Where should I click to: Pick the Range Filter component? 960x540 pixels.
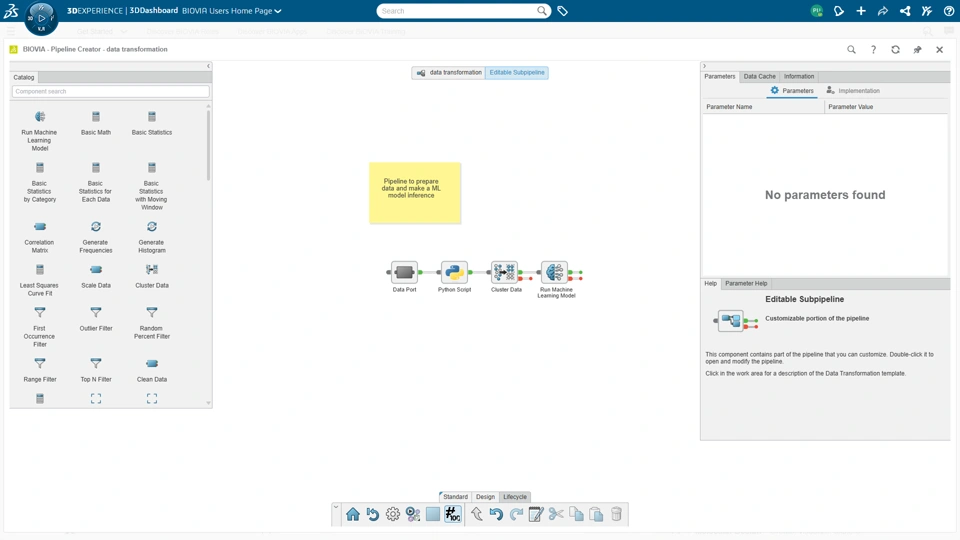(40, 370)
